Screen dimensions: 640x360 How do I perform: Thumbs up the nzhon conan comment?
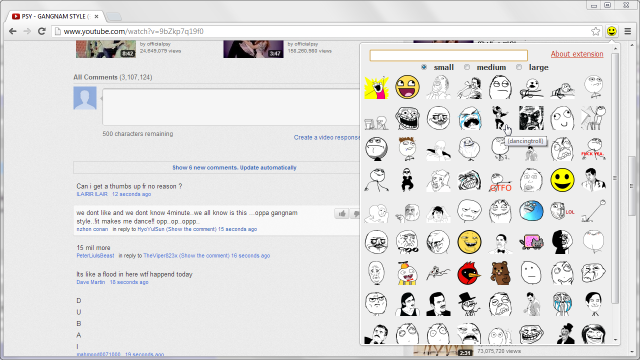[x=342, y=213]
